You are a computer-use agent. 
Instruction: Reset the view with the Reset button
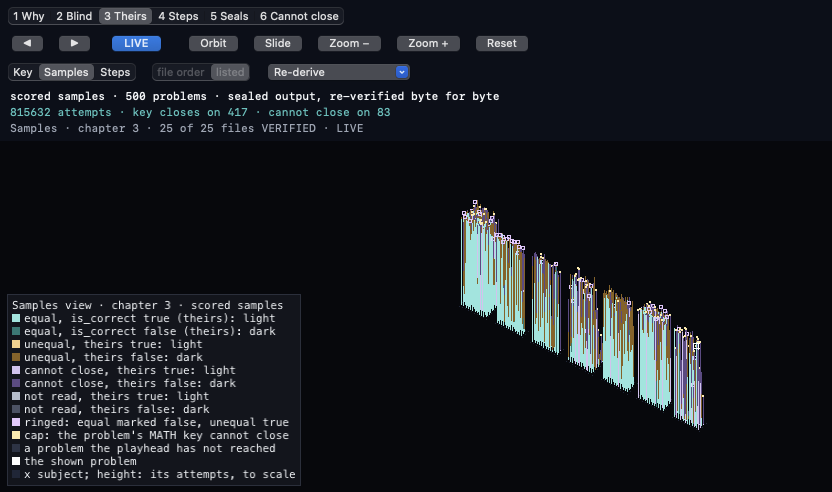click(x=502, y=44)
